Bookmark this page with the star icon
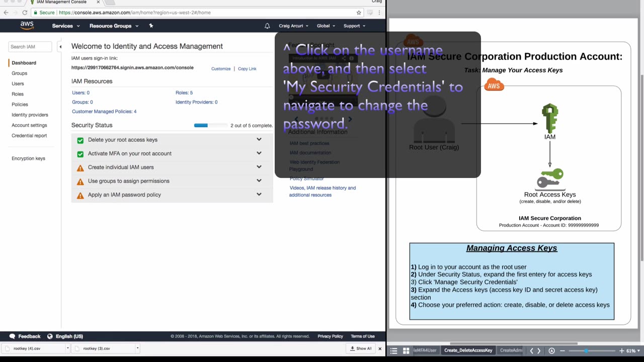The width and height of the screenshot is (644, 362). (359, 13)
